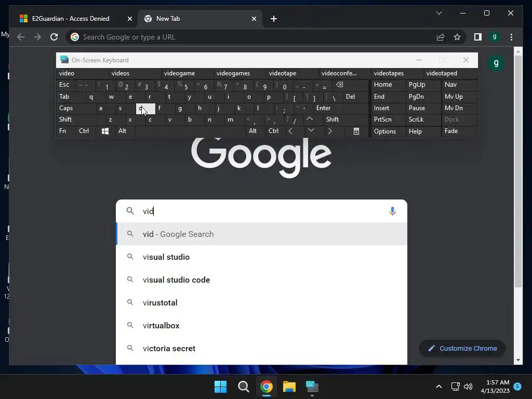Select 'vid - Google Search' suggestion

(x=261, y=234)
